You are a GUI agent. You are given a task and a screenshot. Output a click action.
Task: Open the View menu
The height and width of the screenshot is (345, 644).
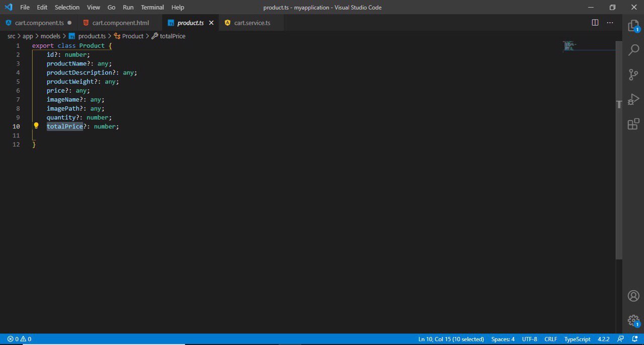[x=94, y=7]
